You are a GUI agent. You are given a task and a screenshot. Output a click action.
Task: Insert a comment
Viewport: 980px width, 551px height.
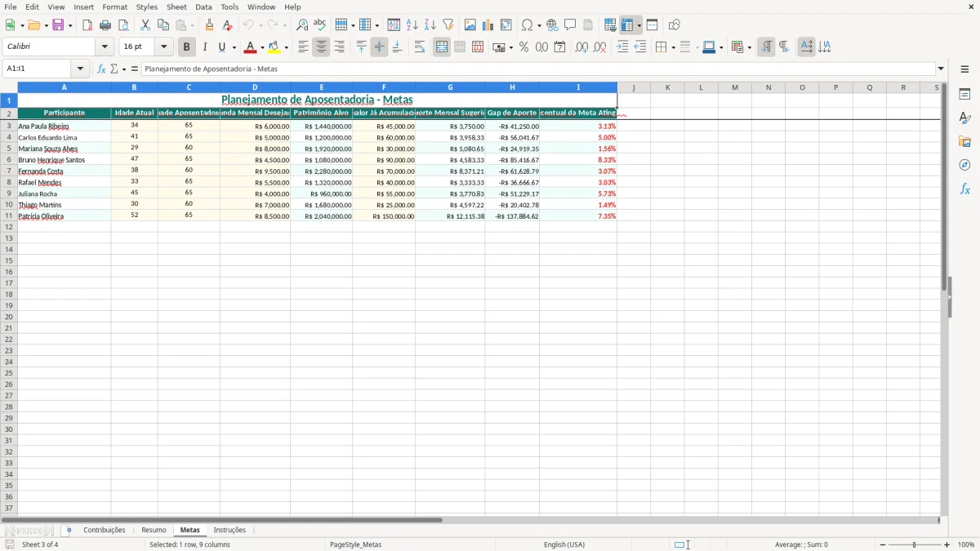click(x=570, y=25)
